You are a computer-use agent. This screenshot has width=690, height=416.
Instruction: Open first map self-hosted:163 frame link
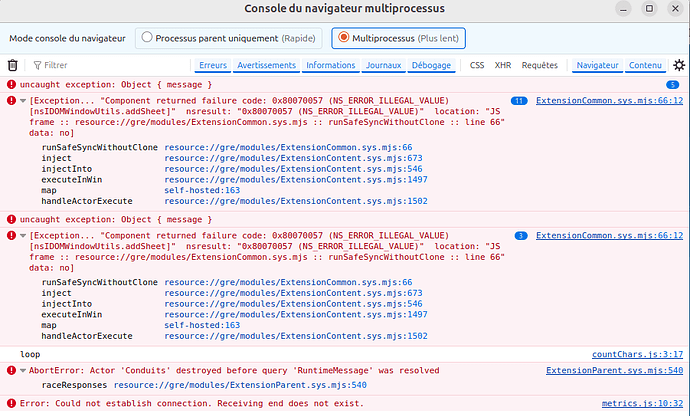pyautogui.click(x=202, y=191)
